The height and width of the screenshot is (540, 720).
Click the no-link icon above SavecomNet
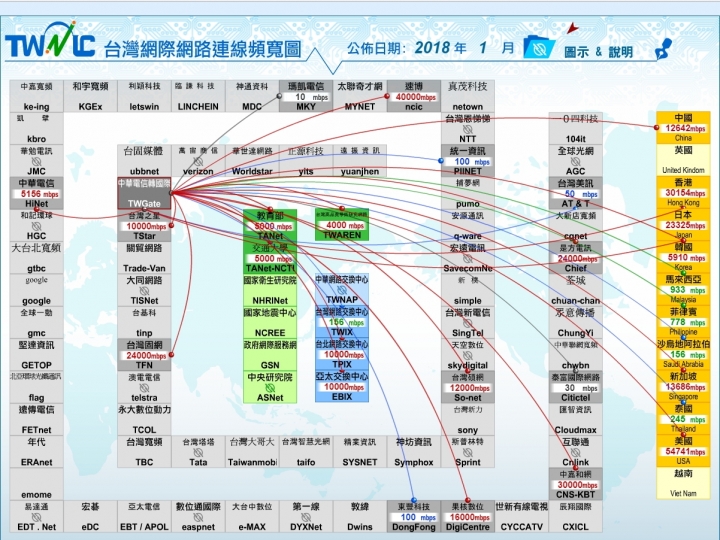(x=467, y=258)
